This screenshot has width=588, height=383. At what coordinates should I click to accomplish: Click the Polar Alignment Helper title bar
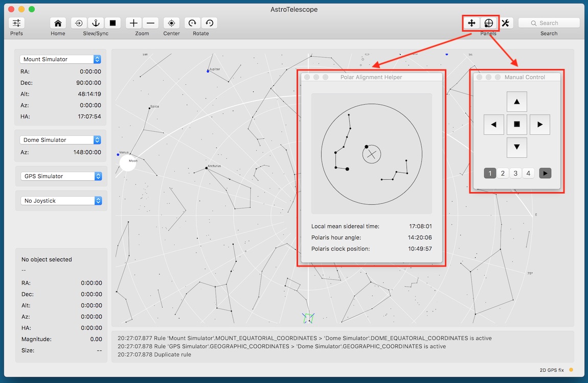click(371, 77)
